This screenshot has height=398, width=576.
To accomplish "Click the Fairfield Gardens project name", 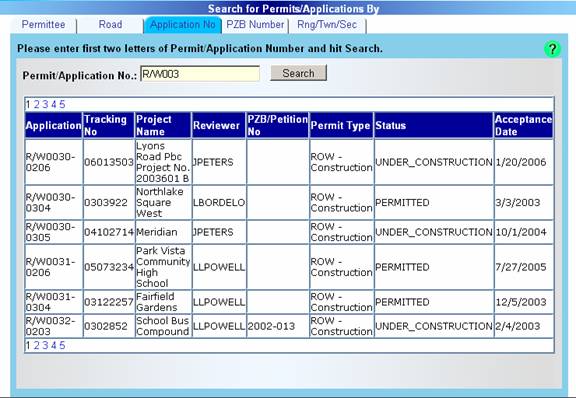I will [157, 302].
